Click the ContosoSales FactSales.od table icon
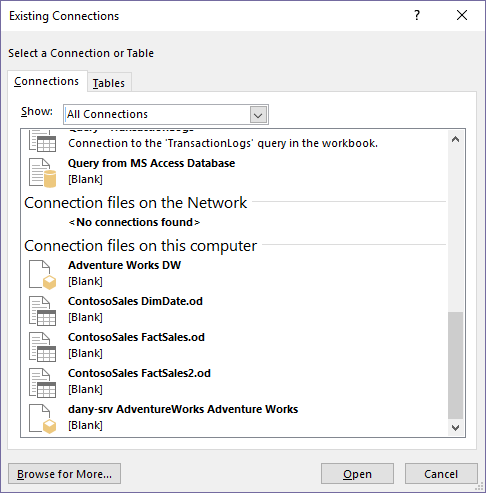The image size is (486, 493). [x=42, y=347]
